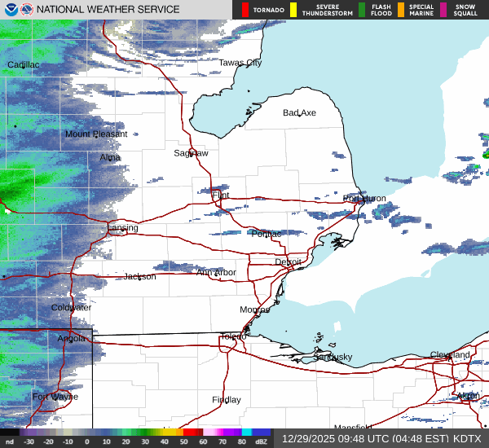Click the dBZ unit label on scale
Image resolution: width=489 pixels, height=448 pixels.
pyautogui.click(x=262, y=441)
